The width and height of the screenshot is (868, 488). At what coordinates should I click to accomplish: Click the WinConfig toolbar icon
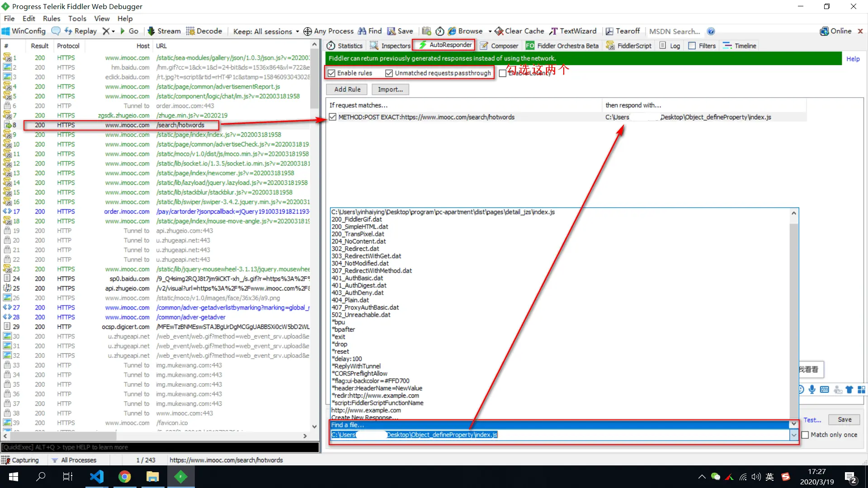pyautogui.click(x=6, y=31)
